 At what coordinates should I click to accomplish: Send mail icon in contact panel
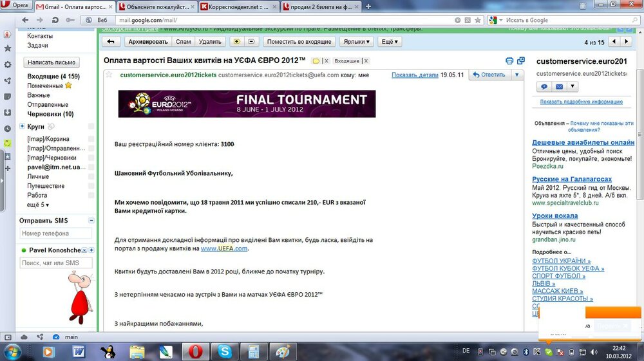pos(560,87)
